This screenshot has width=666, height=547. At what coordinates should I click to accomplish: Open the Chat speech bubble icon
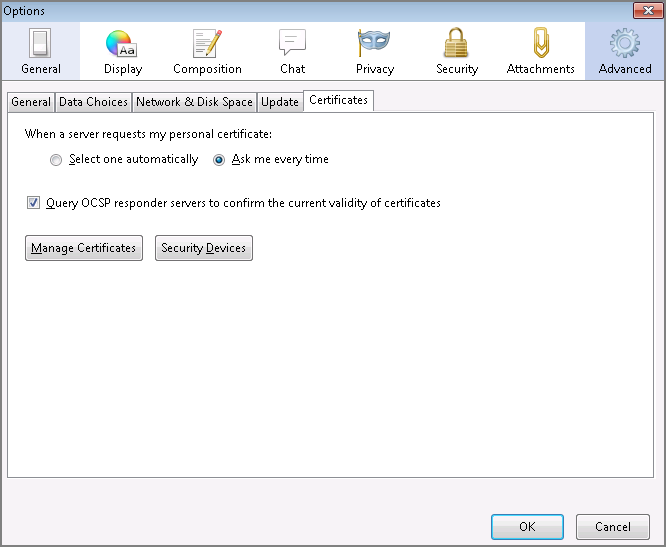[292, 42]
